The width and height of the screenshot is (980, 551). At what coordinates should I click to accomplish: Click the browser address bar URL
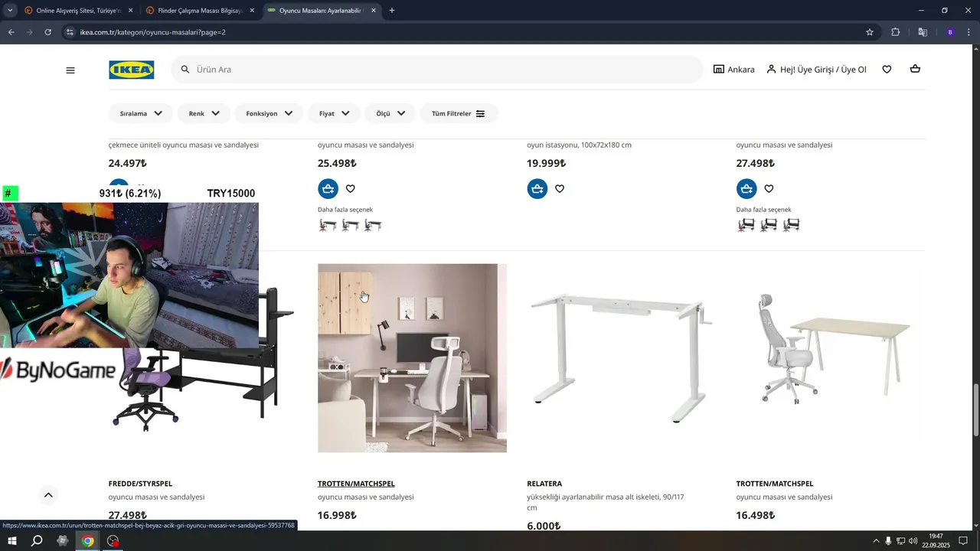coord(152,32)
